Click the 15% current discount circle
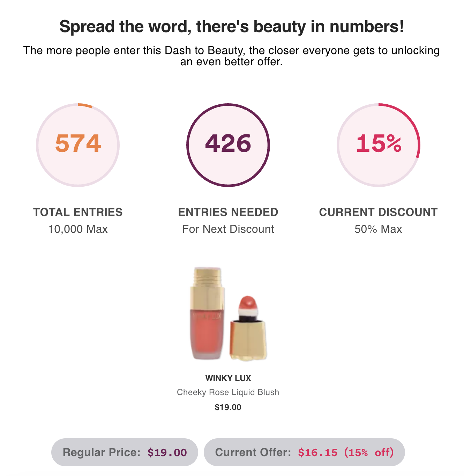Viewport: 464px width, 476px height. coord(378,145)
